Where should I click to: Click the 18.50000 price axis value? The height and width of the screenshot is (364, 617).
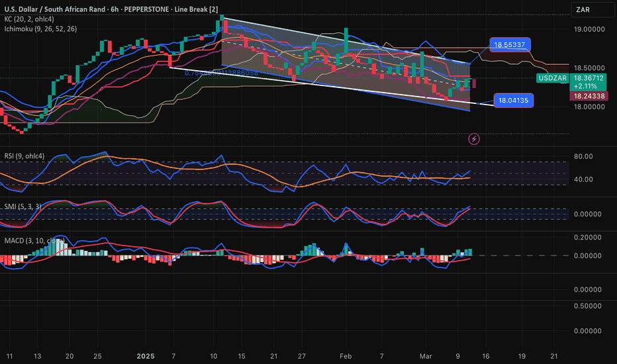click(589, 68)
